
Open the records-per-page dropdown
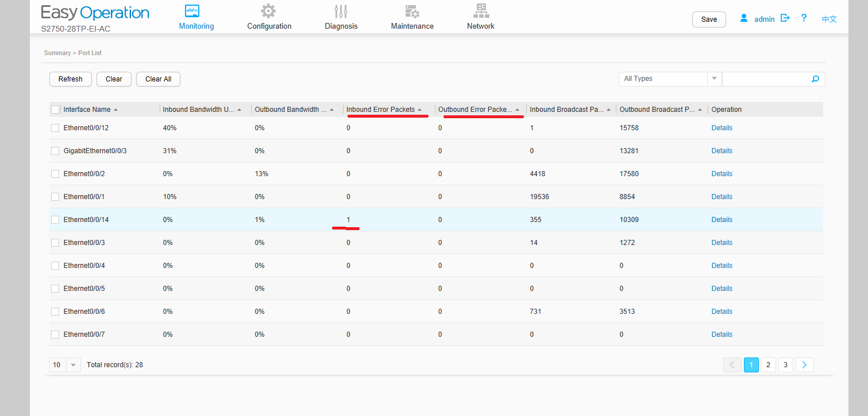tap(74, 365)
